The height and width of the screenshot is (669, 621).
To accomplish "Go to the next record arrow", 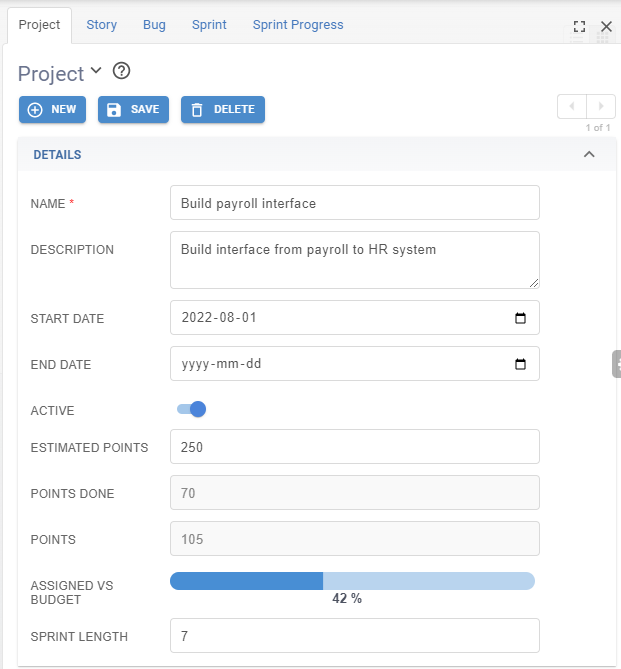I will click(x=601, y=106).
